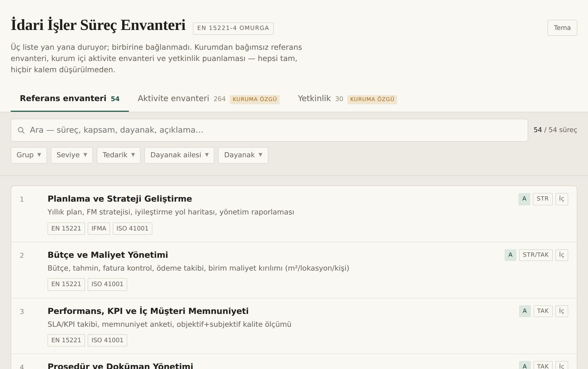Click ISO 41001 tag in Planlama row
Screen dimensions: 588x369
tap(133, 228)
